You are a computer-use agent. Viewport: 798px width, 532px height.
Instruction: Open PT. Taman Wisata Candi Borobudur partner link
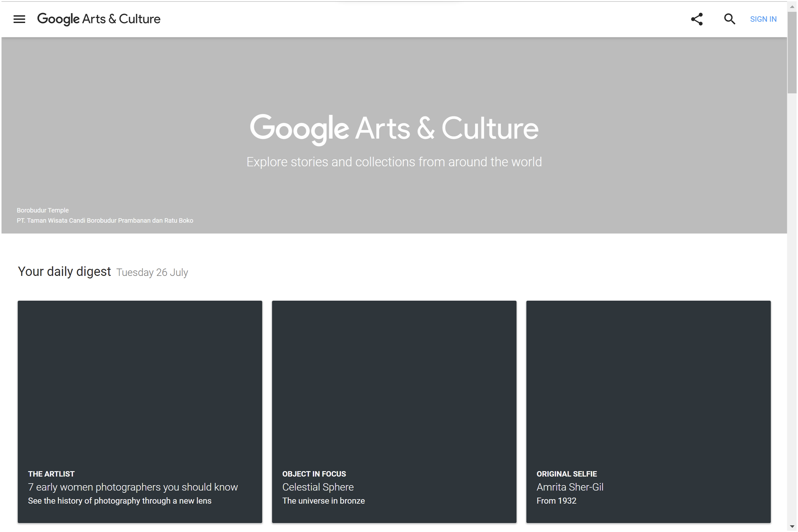click(x=105, y=220)
